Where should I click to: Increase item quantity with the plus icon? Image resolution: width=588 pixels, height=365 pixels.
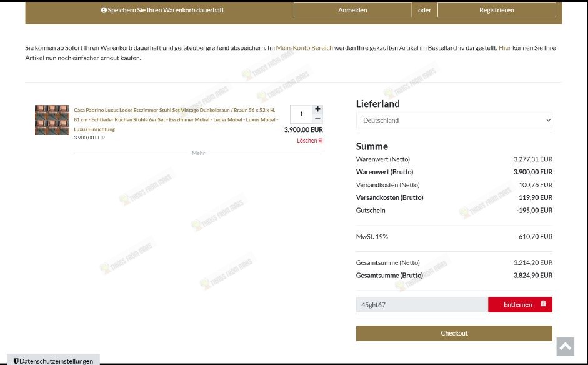[x=317, y=109]
